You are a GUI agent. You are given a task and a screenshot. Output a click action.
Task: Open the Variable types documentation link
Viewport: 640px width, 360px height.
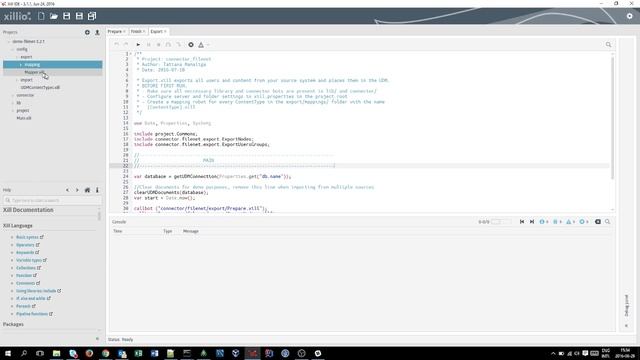click(x=29, y=260)
